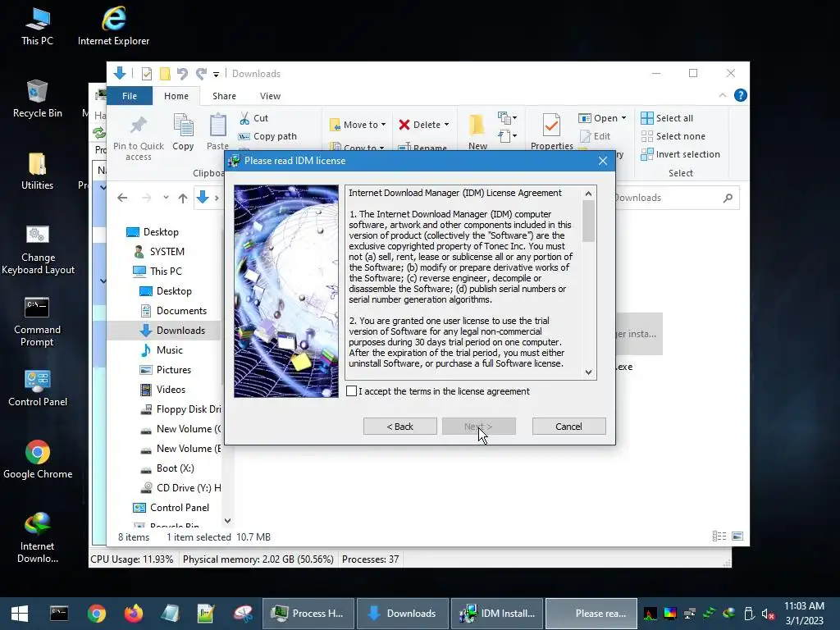This screenshot has height=630, width=840.
Task: Click the Up one level arrow
Action: point(183,199)
